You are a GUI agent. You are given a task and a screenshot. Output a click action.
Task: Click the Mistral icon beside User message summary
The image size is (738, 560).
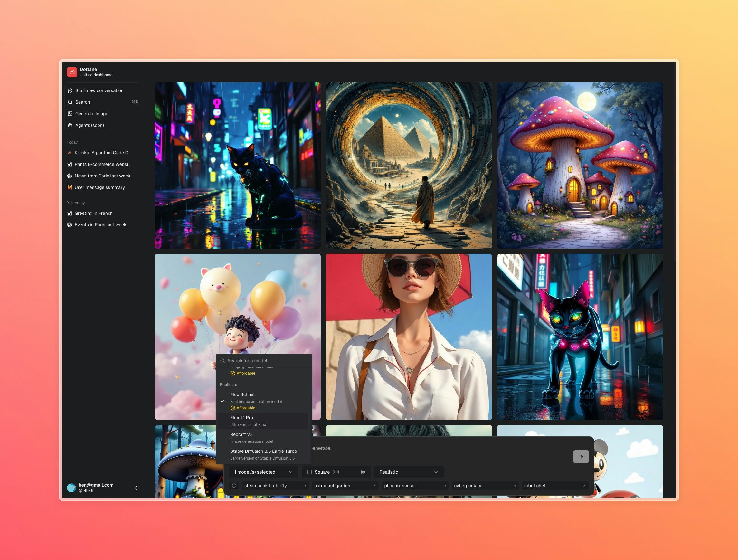[70, 187]
